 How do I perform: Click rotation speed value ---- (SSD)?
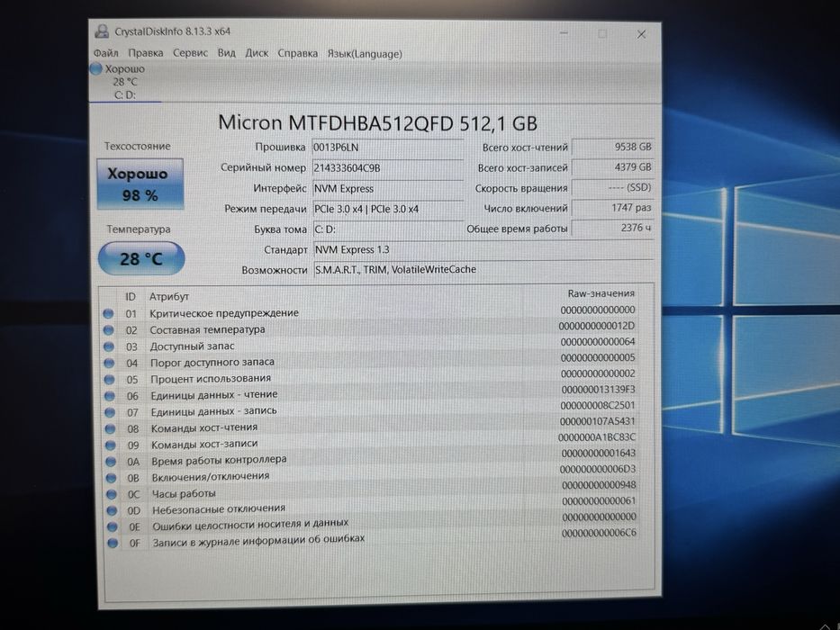pos(613,187)
